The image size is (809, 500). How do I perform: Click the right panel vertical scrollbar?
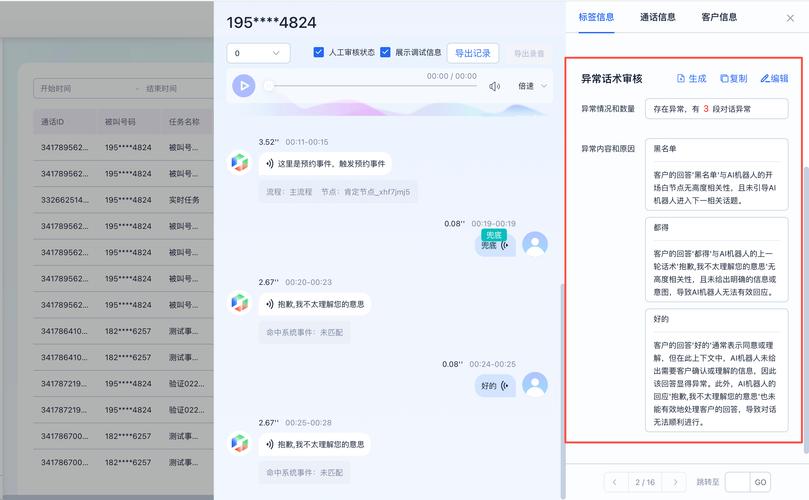tap(806, 310)
